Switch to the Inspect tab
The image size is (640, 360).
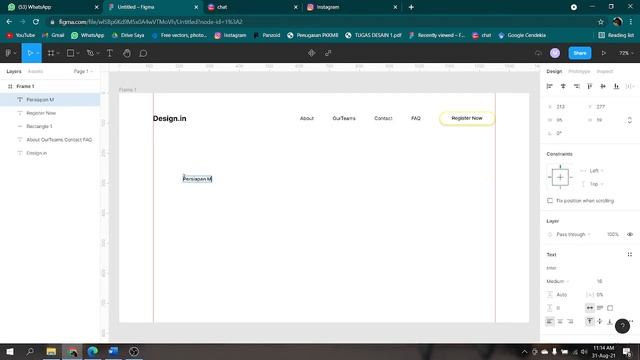pyautogui.click(x=604, y=71)
